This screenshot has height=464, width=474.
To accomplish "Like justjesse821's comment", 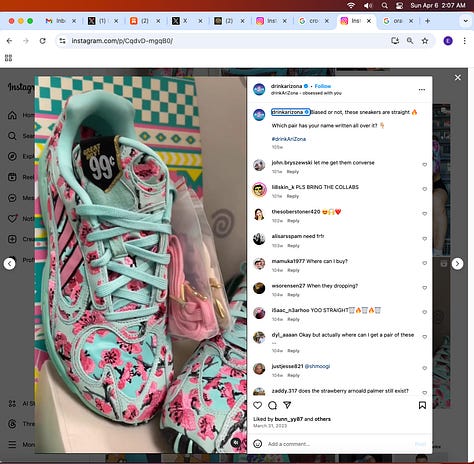I will [x=424, y=368].
